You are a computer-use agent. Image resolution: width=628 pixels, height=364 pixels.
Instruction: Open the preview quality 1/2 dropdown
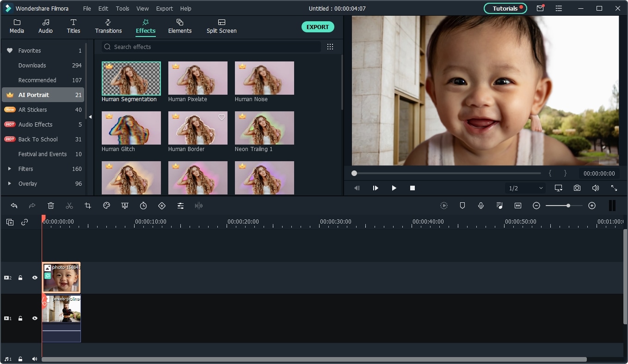(526, 188)
